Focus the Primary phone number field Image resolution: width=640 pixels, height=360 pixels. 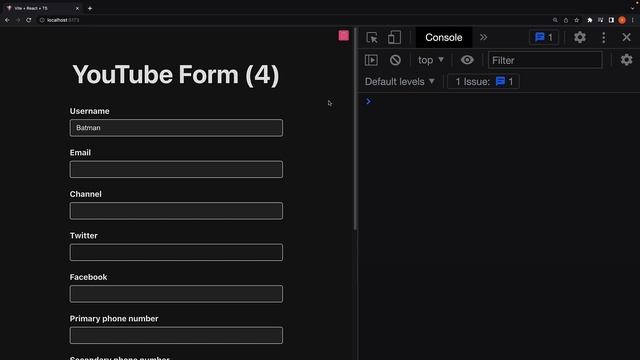tap(176, 336)
